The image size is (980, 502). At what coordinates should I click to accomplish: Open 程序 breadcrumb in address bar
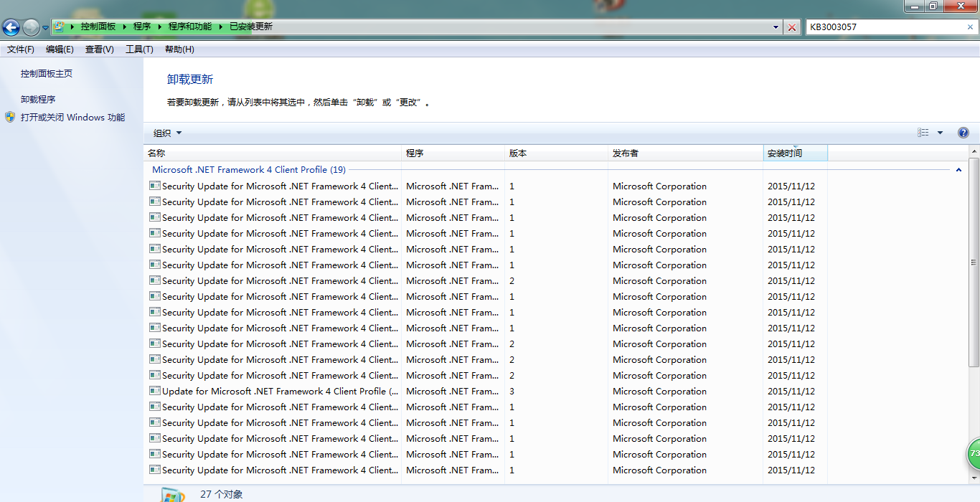coord(141,27)
